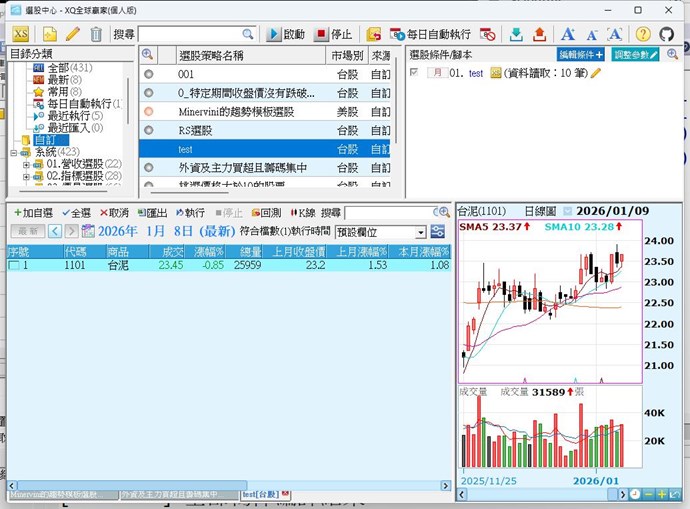690x509 pixels.
Task: Open the 日線圖 chart period dropdown
Action: click(x=567, y=212)
